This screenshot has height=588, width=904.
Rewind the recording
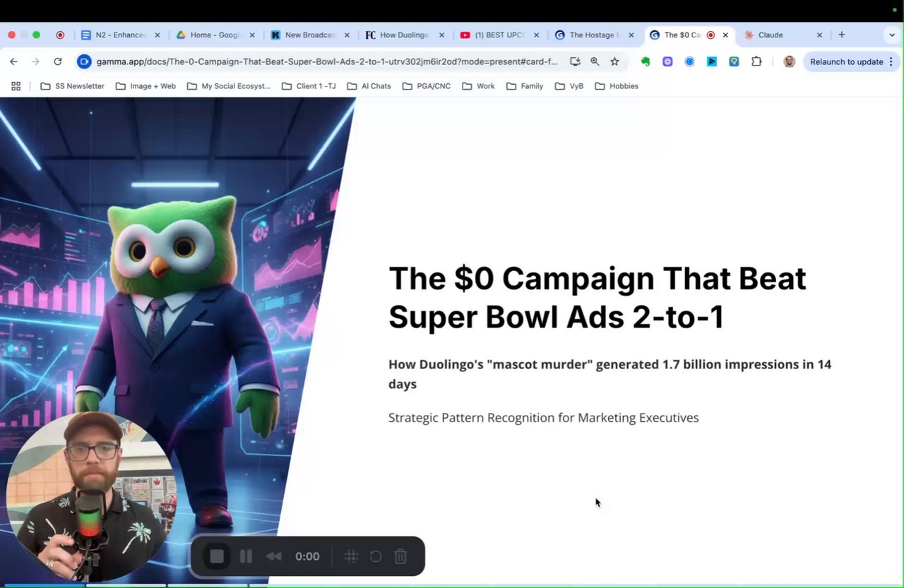pyautogui.click(x=273, y=556)
